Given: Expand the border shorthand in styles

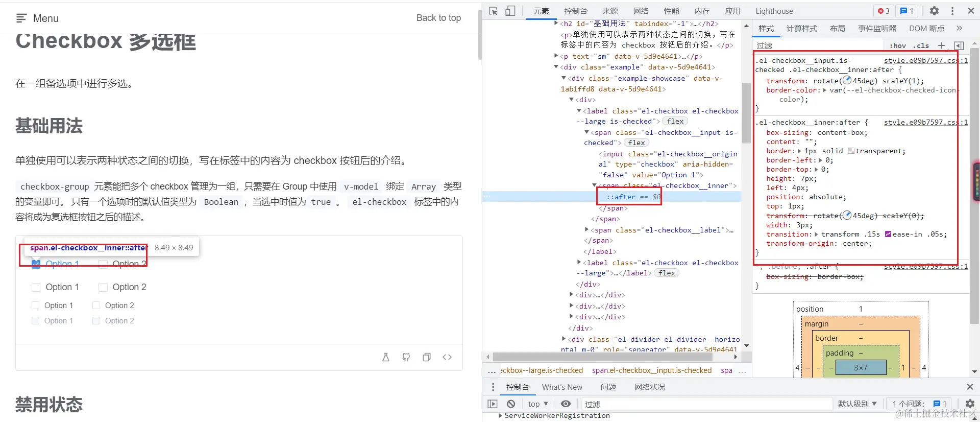Looking at the screenshot, I should [x=799, y=151].
